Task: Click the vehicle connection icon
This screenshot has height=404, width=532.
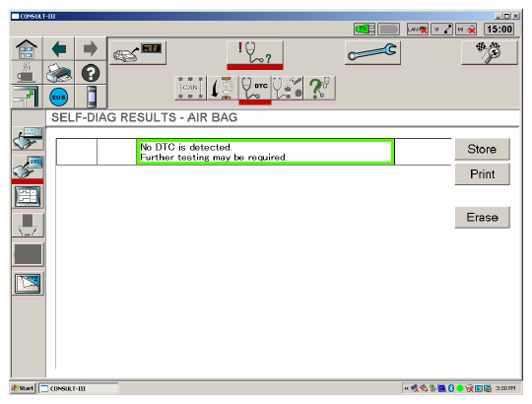Action: click(x=138, y=52)
